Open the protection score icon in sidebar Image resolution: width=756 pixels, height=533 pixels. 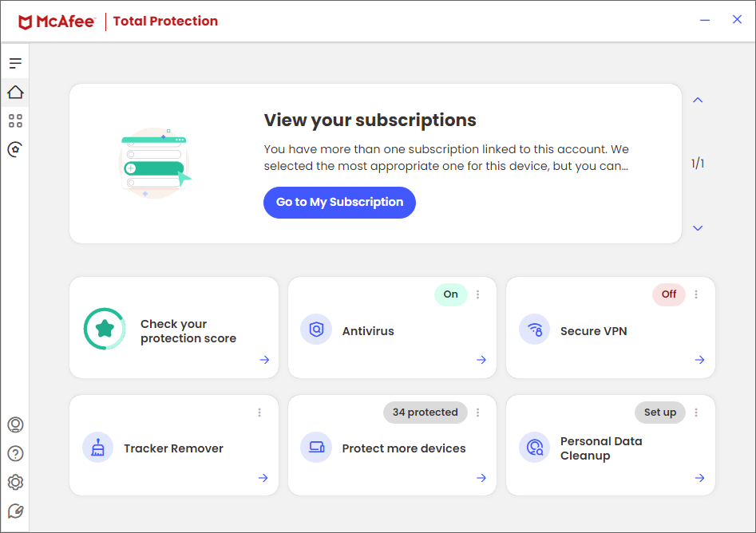15,149
